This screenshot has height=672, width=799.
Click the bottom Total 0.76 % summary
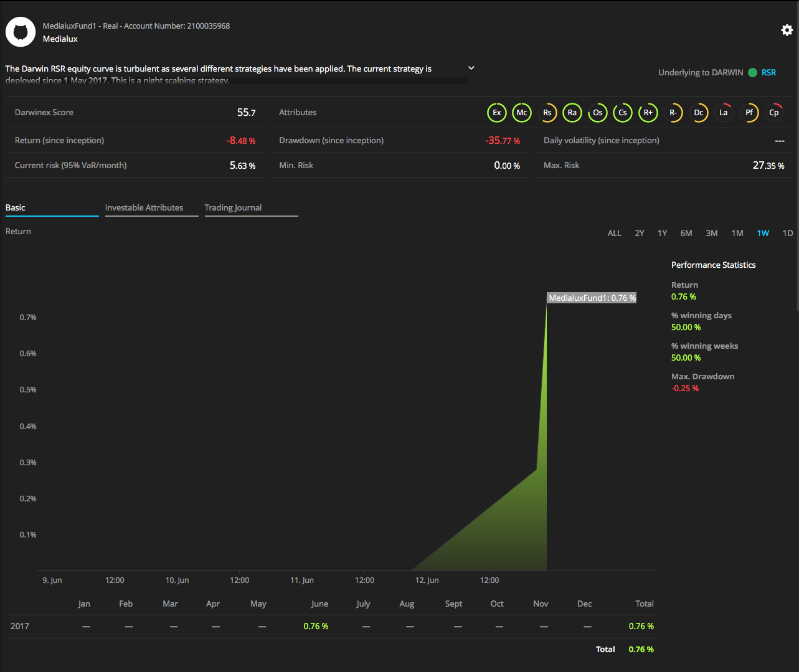[x=641, y=649]
